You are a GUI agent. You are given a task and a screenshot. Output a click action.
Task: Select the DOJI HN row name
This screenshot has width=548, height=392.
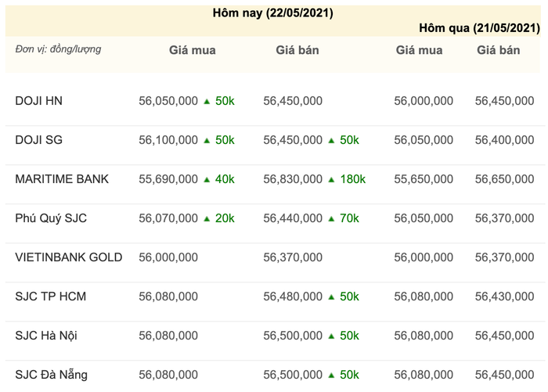point(39,101)
